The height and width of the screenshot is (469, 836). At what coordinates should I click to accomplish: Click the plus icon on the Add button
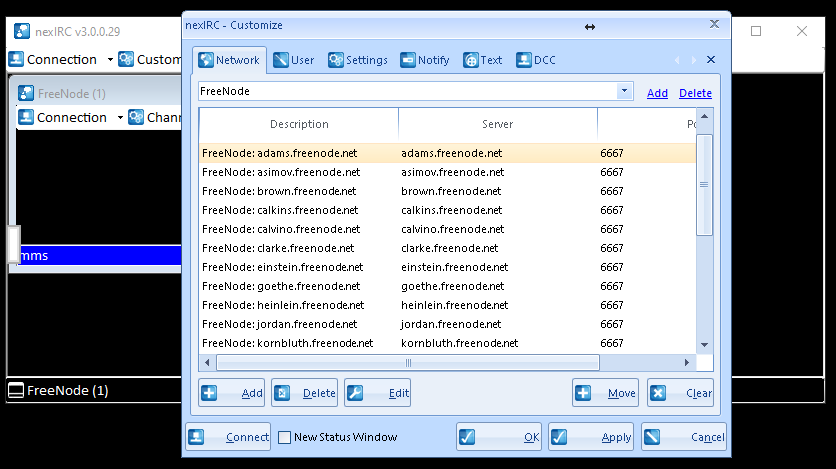209,393
